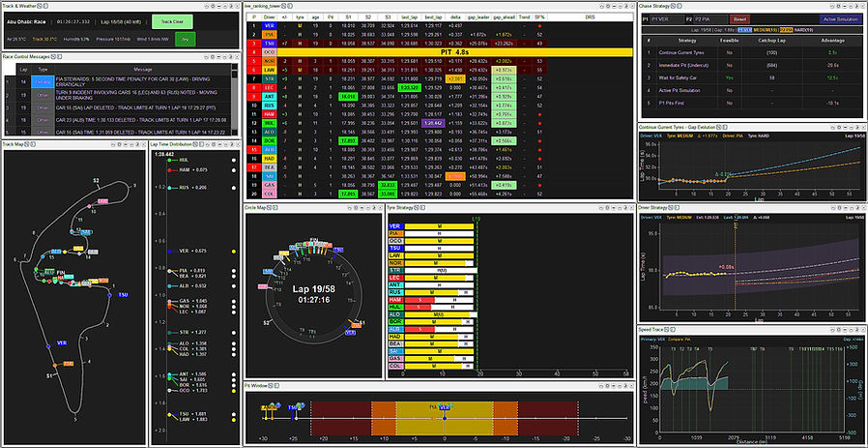The image size is (868, 448).
Task: Pin the Speed Trace panel
Action: [x=857, y=329]
